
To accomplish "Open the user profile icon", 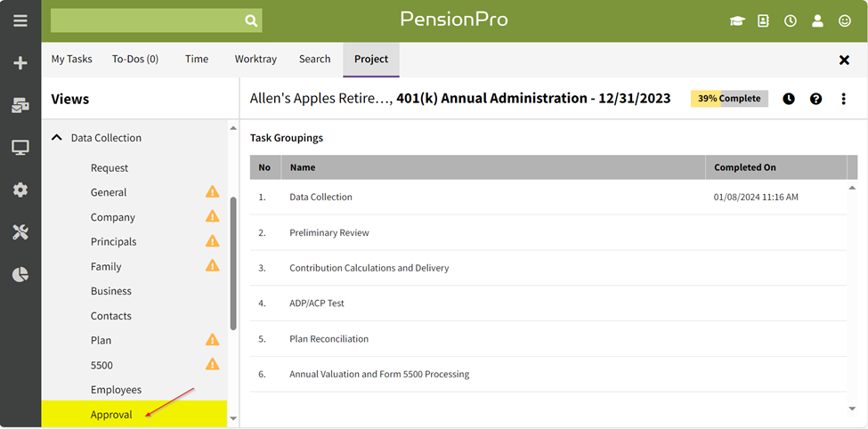I will click(x=817, y=21).
